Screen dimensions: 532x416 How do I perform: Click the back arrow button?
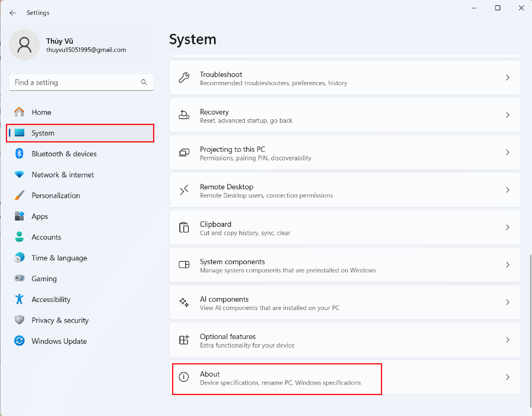pyautogui.click(x=13, y=13)
